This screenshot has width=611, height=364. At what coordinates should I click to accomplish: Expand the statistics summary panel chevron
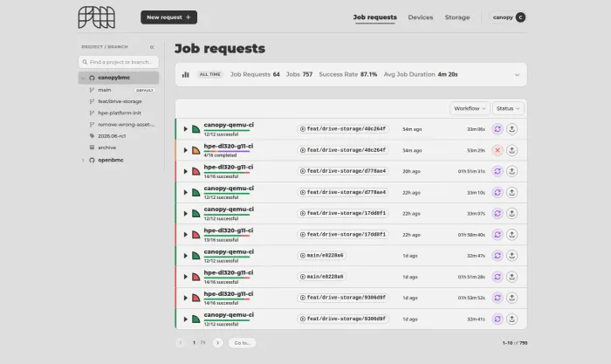(x=517, y=74)
